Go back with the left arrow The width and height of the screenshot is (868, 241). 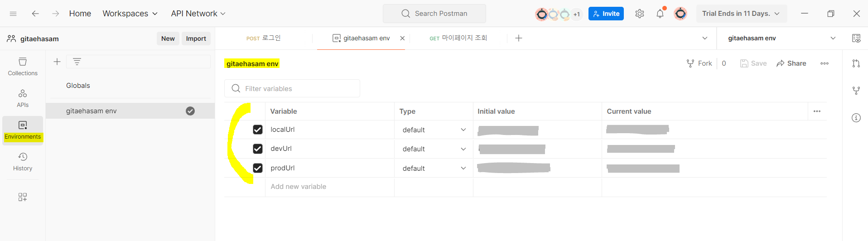point(35,14)
